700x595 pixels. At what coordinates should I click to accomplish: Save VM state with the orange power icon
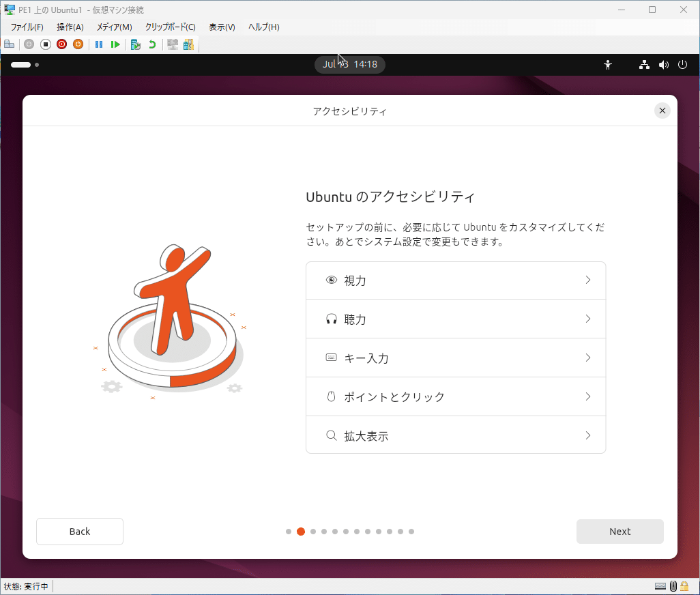point(78,44)
